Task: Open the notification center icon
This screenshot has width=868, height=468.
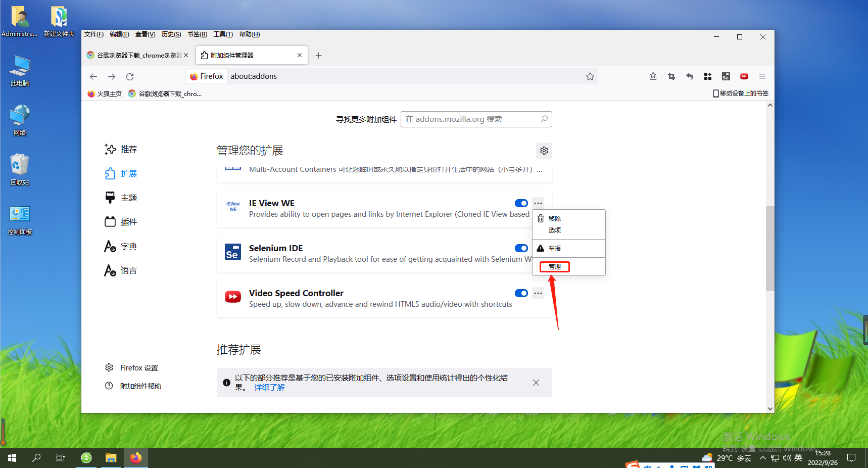Action: pos(851,458)
